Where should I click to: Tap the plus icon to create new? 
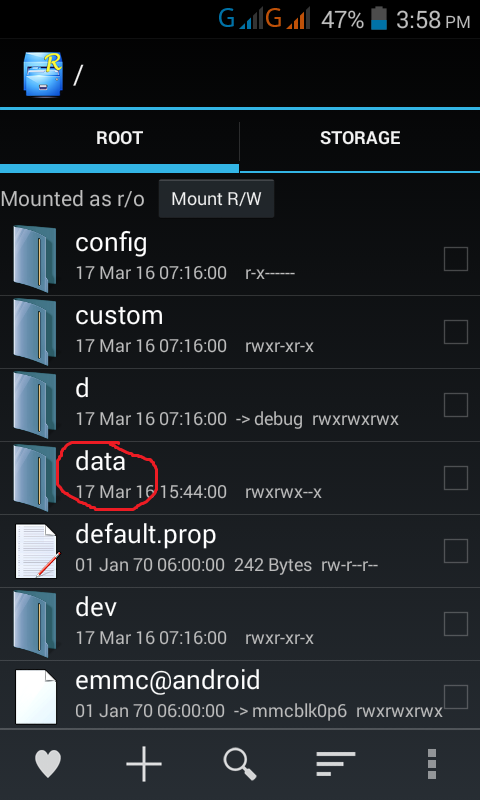coord(144,764)
